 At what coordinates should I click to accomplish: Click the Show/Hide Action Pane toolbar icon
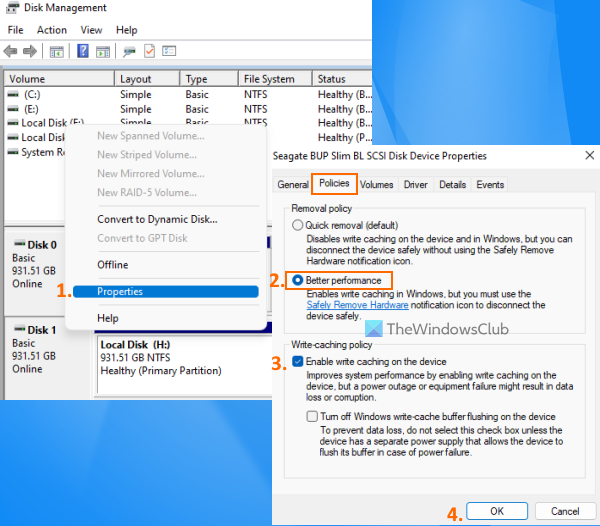click(103, 52)
